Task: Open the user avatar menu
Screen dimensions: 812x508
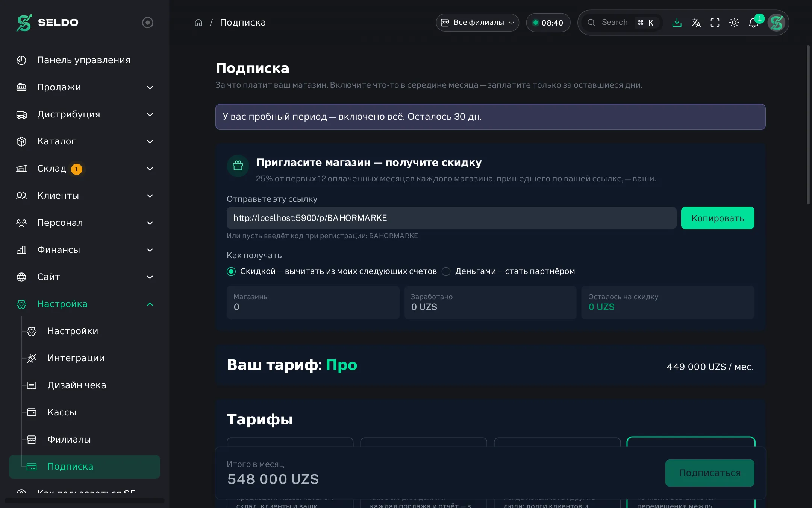Action: [x=777, y=23]
